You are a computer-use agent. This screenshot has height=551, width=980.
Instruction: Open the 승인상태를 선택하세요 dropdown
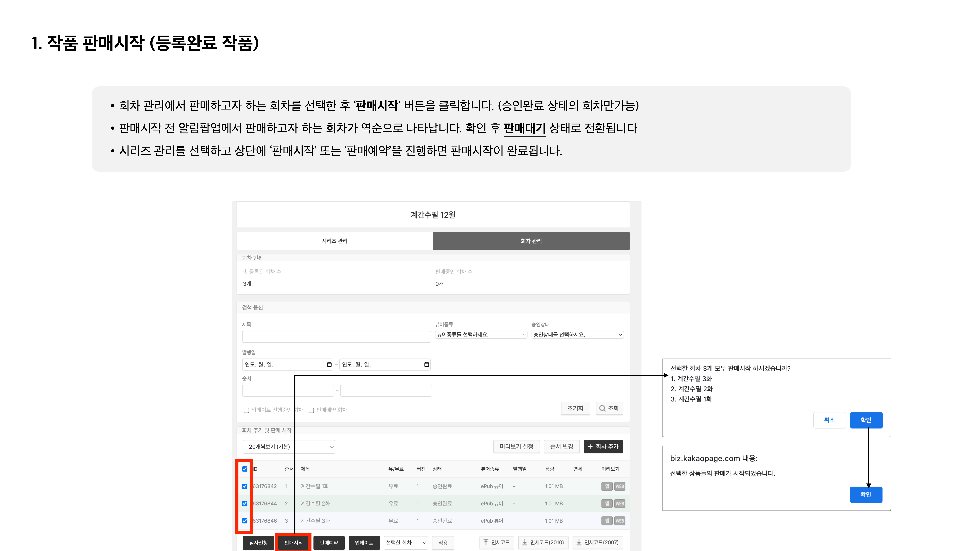[577, 335]
